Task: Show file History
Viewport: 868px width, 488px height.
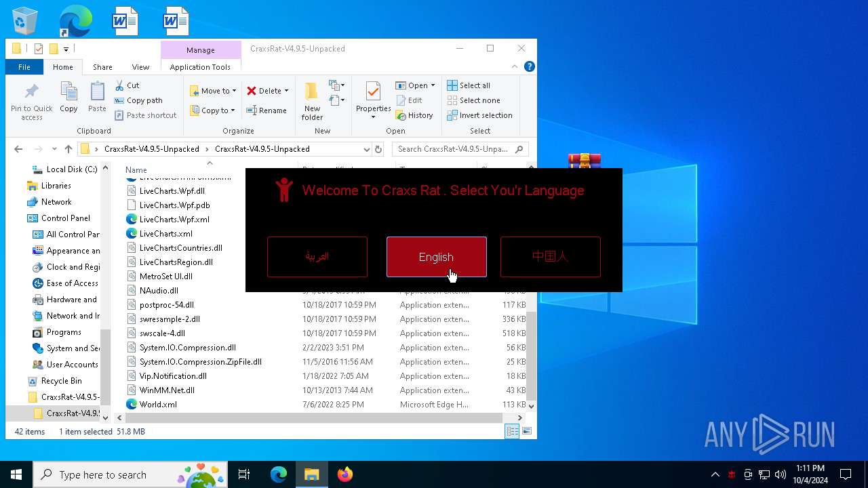Action: 414,115
